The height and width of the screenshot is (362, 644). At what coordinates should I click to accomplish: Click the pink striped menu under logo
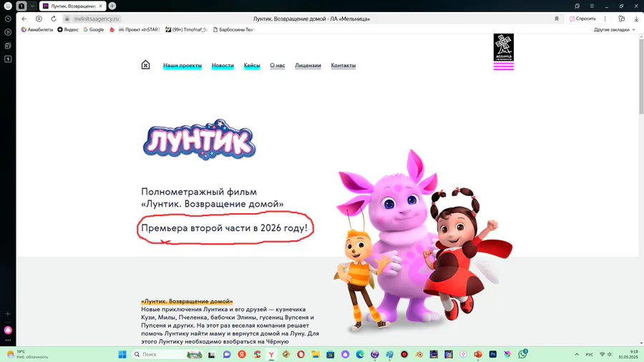pos(504,66)
